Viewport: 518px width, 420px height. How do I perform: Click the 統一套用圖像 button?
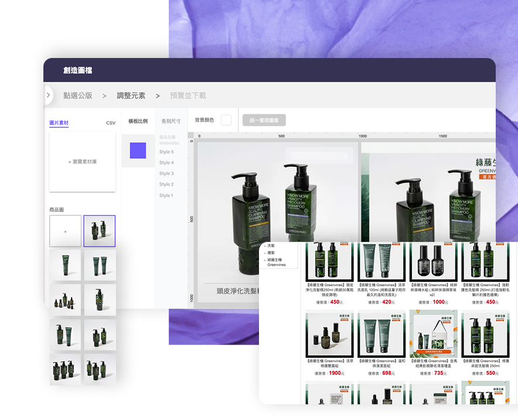(x=264, y=120)
